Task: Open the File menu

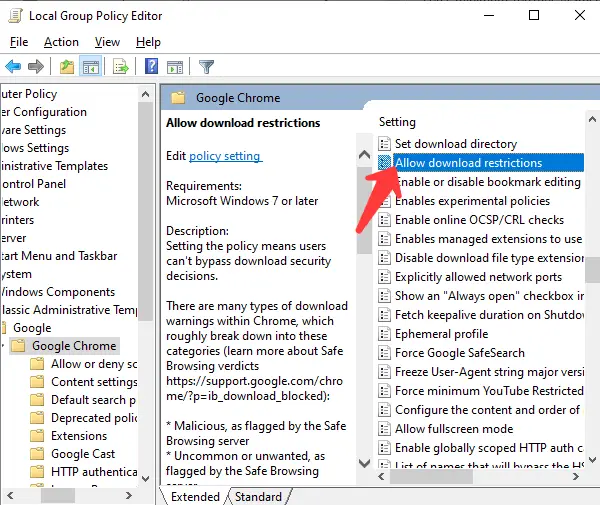Action: click(x=19, y=42)
